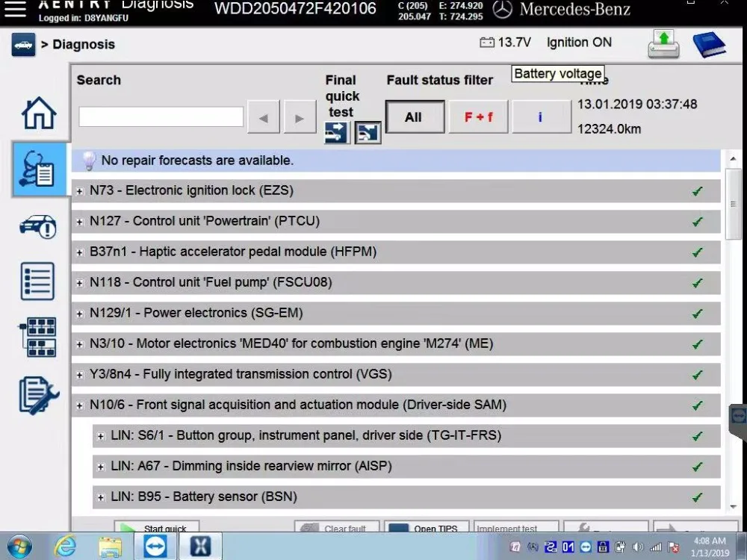The width and height of the screenshot is (747, 560).
Task: Expand LIN: B95 Battery sensor entry
Action: click(x=101, y=497)
